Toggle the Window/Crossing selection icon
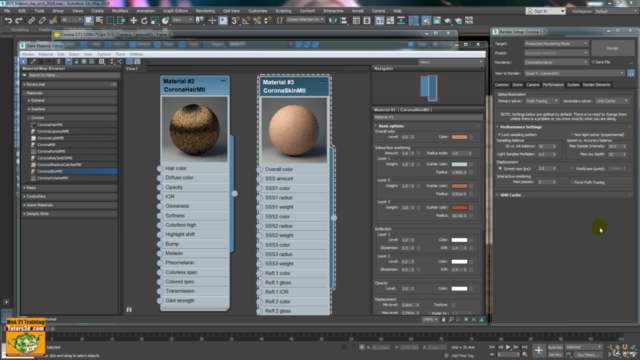 pos(121,20)
